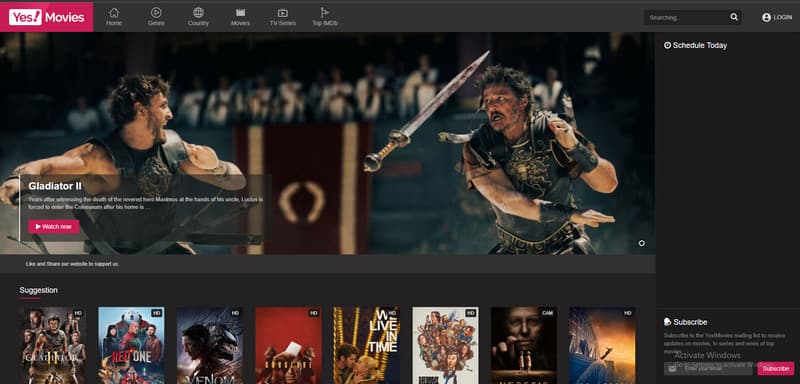This screenshot has height=384, width=800.
Task: Open the Top IMDb flag icon
Action: tap(324, 12)
